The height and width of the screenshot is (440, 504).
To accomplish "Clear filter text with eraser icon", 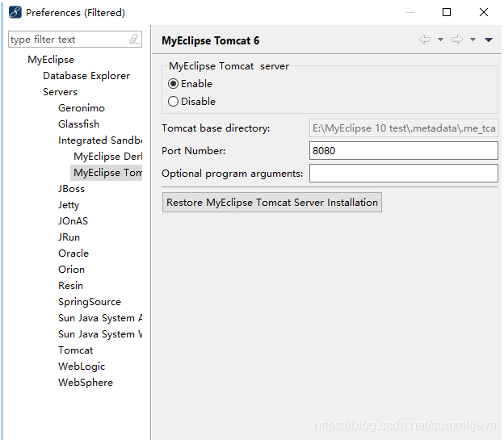I will (134, 40).
